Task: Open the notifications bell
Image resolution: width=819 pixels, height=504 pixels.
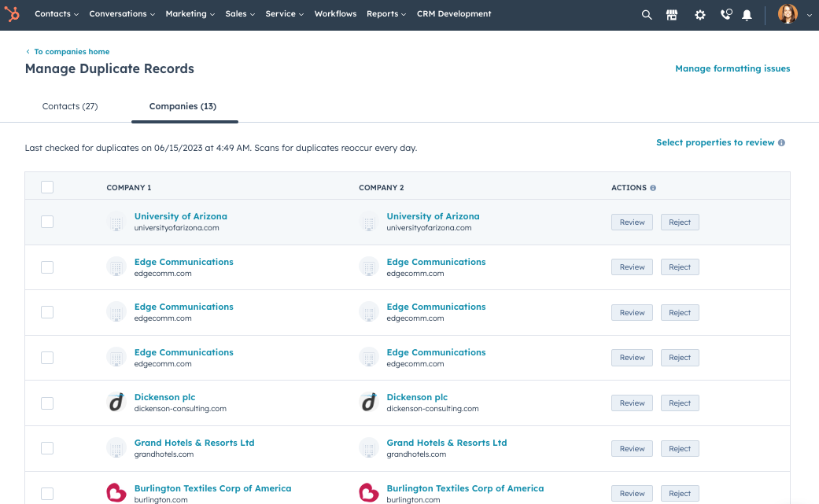Action: coord(747,15)
